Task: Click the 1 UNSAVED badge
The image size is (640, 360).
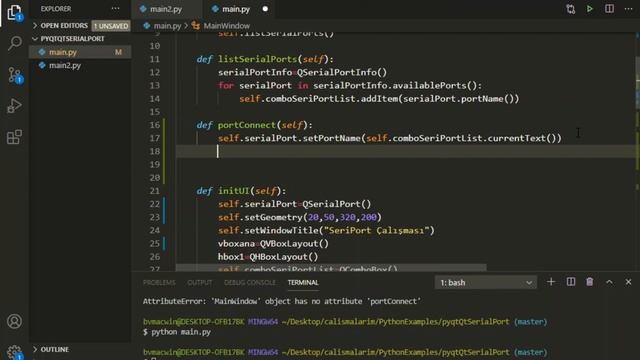Action: (111, 26)
